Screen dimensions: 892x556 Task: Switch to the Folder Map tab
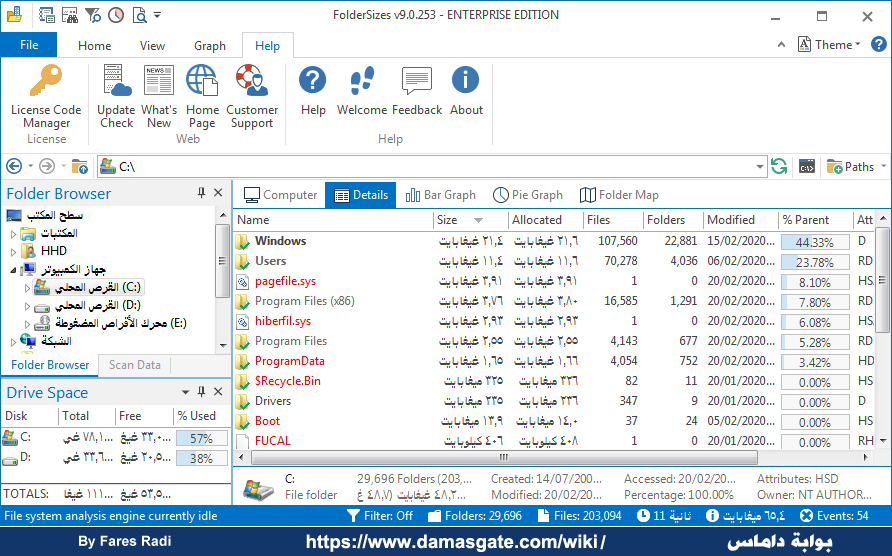coord(619,195)
